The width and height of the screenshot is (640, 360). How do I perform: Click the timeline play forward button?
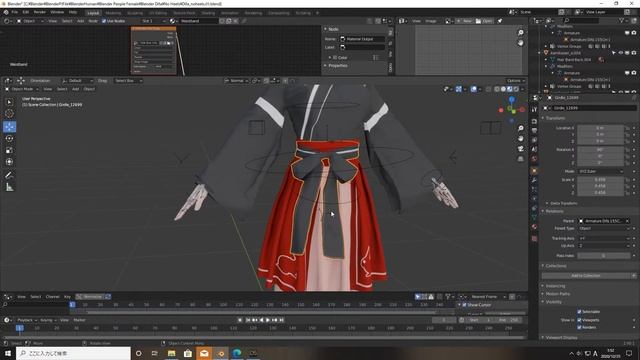(x=268, y=320)
